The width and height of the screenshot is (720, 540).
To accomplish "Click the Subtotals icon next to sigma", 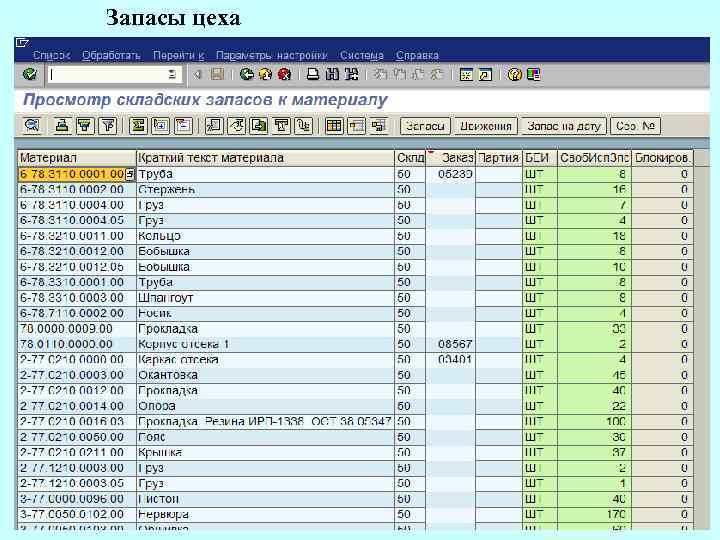I will (161, 125).
